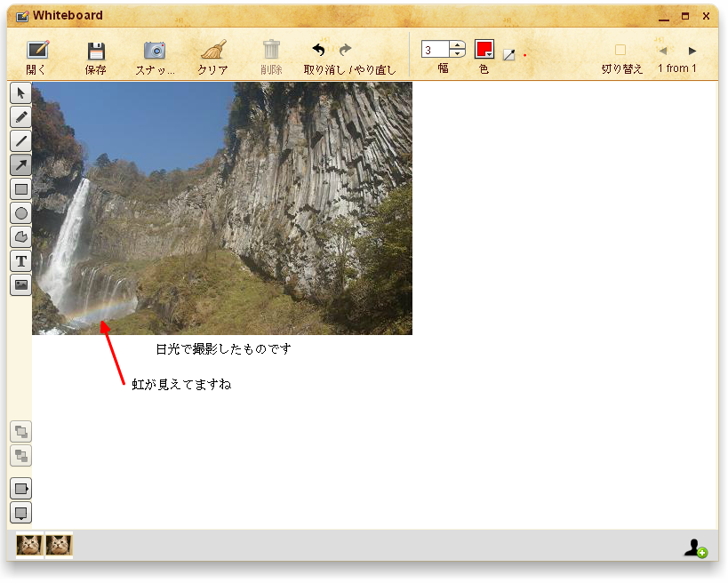This screenshot has height=583, width=728.
Task: Select the pointer selection tool
Action: point(21,93)
